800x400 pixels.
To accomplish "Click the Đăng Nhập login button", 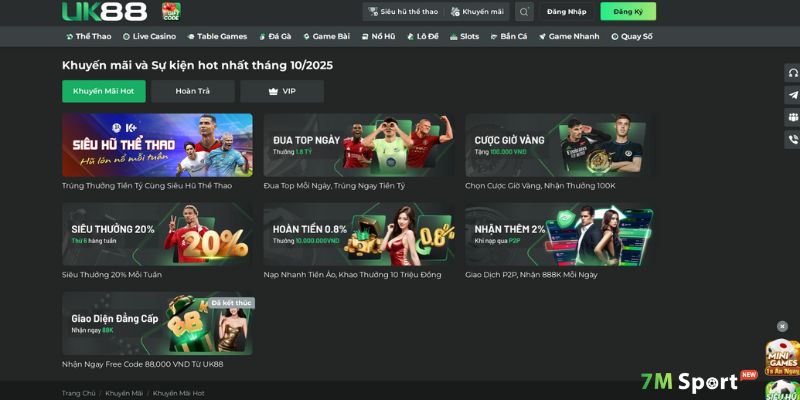I will point(568,12).
